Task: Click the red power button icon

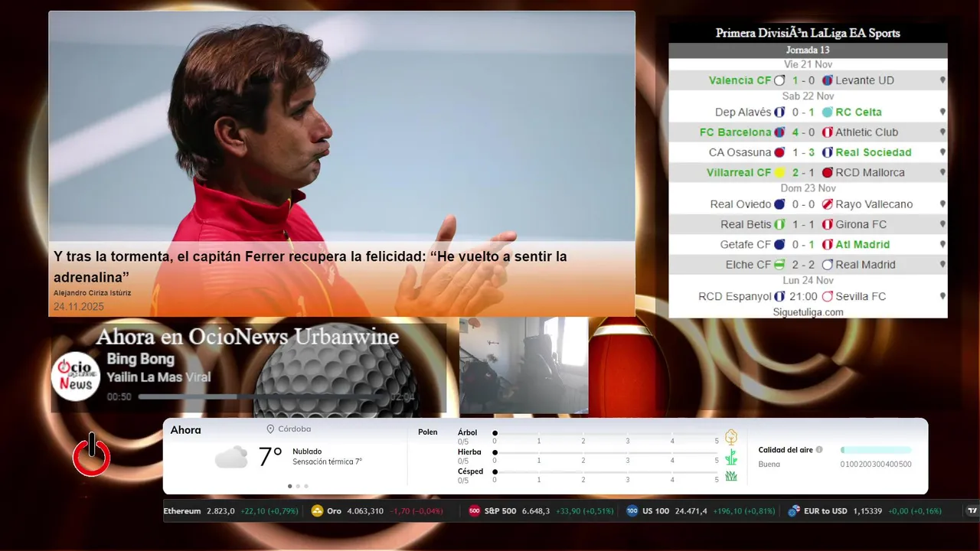Action: tap(92, 455)
